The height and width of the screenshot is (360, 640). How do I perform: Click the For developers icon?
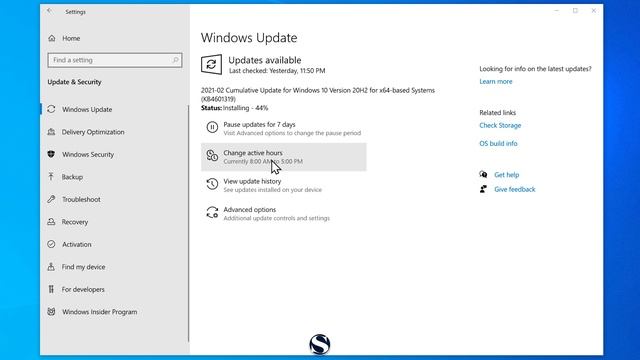(x=51, y=289)
